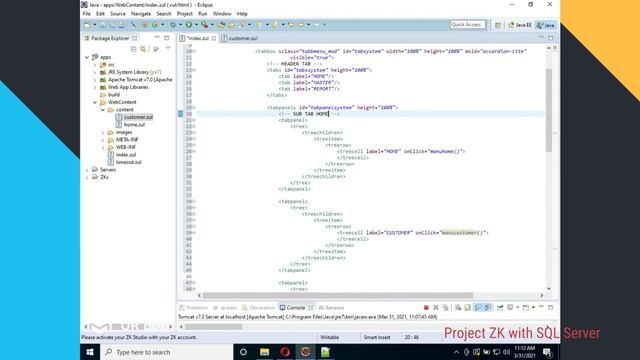
Task: Open File Explorer from the taskbar
Action: (264, 352)
